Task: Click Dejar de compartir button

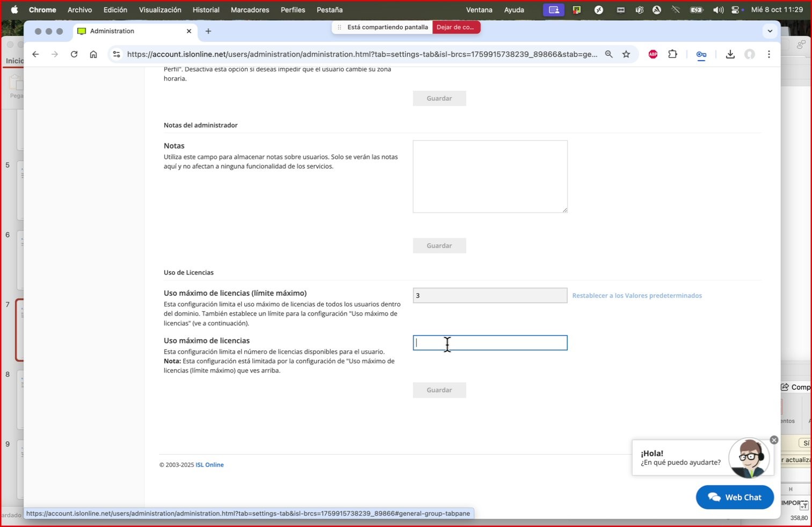Action: click(455, 27)
